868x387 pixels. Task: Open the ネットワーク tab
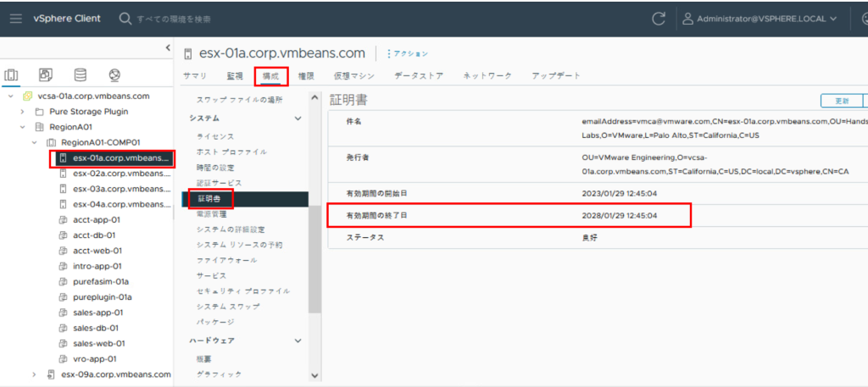487,76
